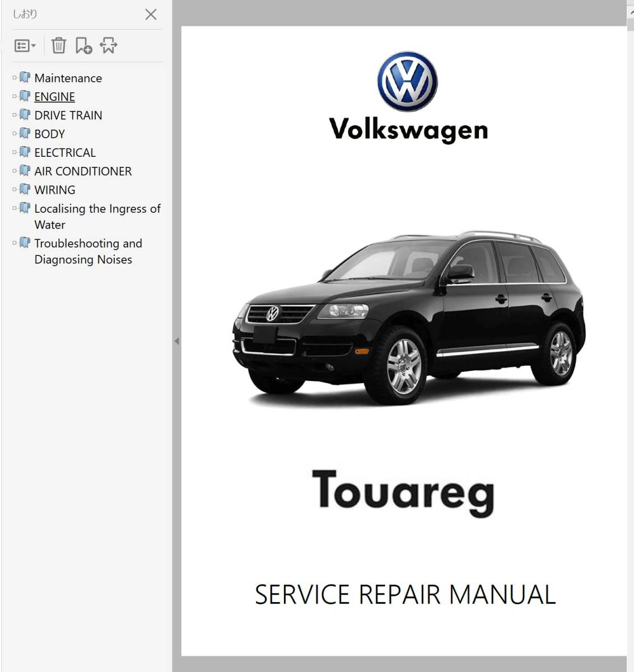Select Localising the Ingress of Water
This screenshot has height=672, width=634.
97,217
